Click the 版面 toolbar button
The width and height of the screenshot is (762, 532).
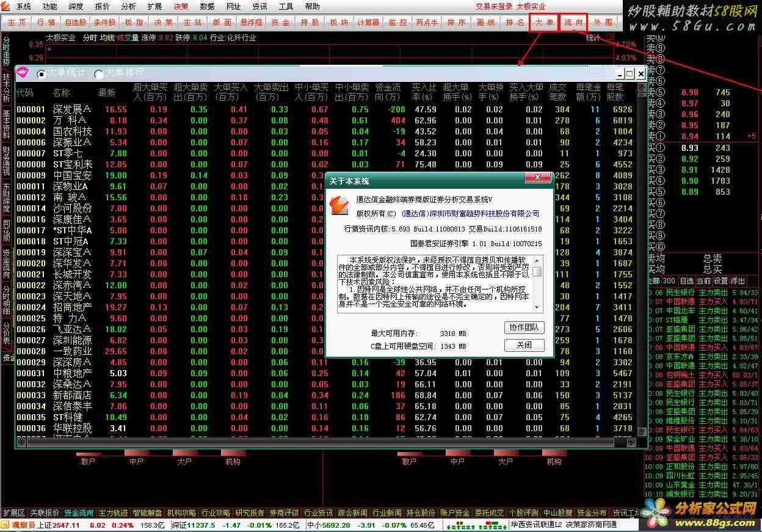click(x=222, y=22)
